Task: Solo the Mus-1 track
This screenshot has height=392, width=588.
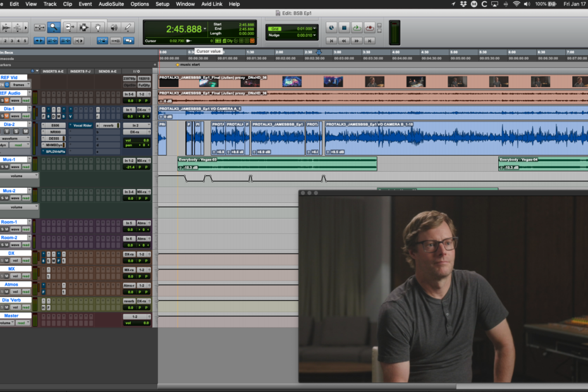Action: (x=2, y=166)
